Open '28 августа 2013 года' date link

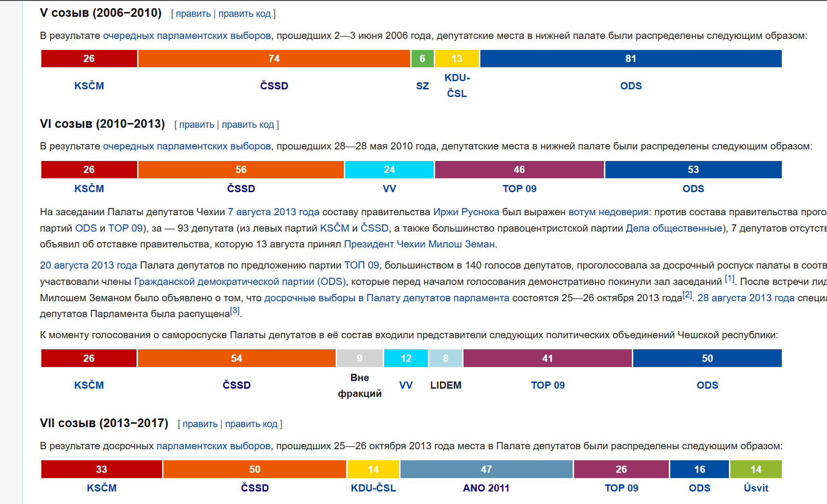(x=746, y=298)
